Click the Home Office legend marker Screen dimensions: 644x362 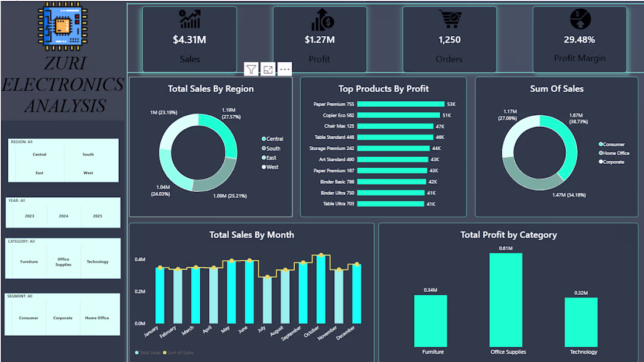[x=601, y=153]
